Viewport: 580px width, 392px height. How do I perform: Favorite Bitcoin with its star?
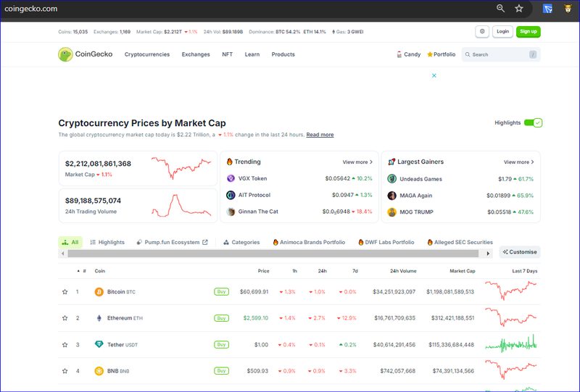[65, 292]
